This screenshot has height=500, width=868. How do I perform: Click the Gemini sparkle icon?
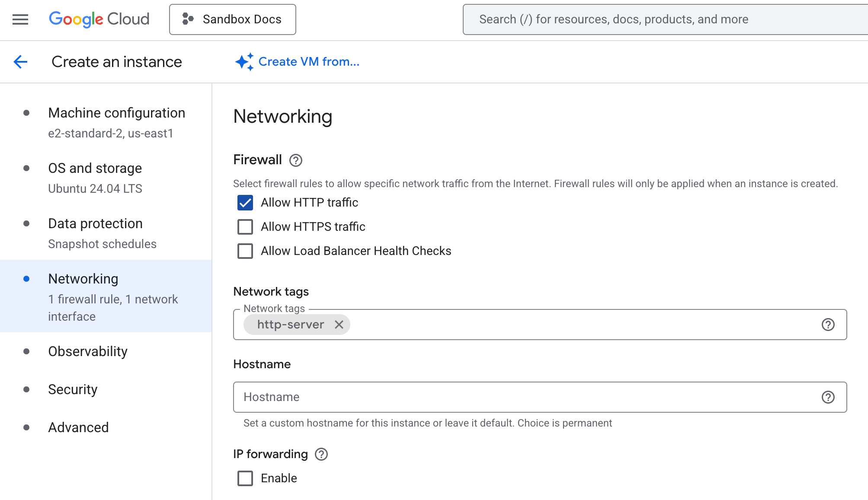pyautogui.click(x=244, y=61)
